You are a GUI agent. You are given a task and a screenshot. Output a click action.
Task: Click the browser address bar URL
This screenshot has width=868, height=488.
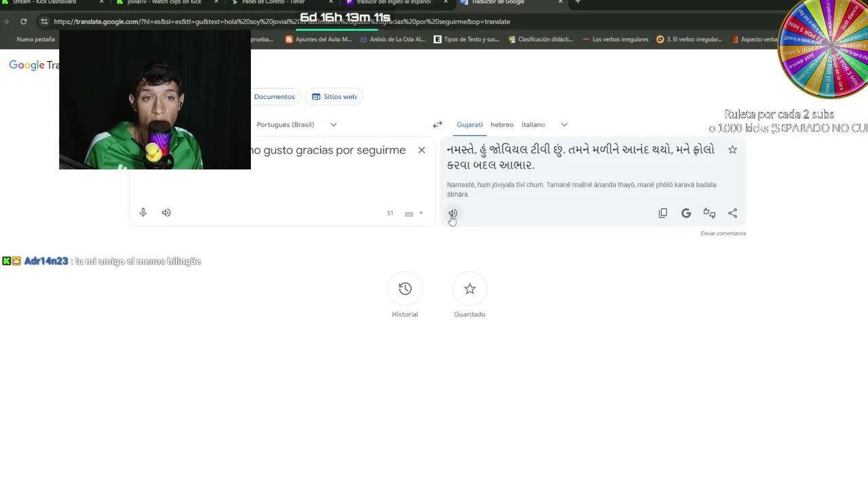tap(281, 22)
